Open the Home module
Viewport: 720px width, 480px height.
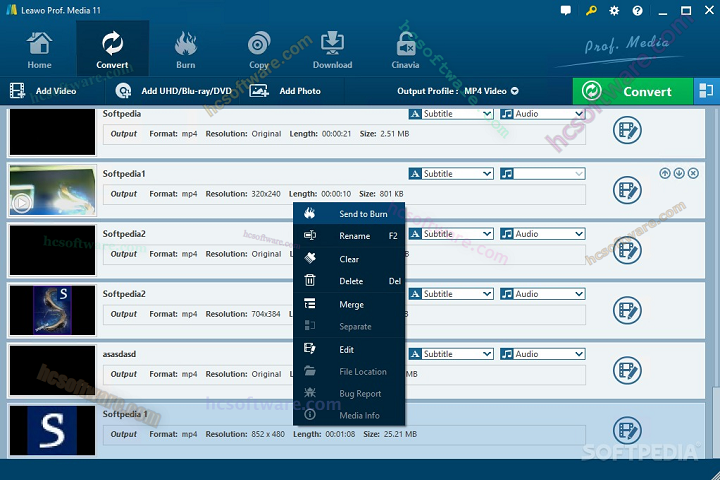click(39, 50)
